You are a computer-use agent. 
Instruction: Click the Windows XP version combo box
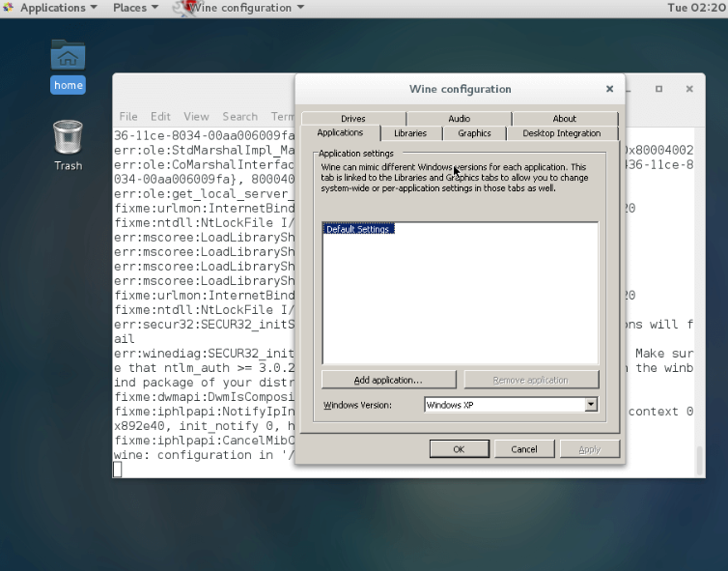point(511,405)
